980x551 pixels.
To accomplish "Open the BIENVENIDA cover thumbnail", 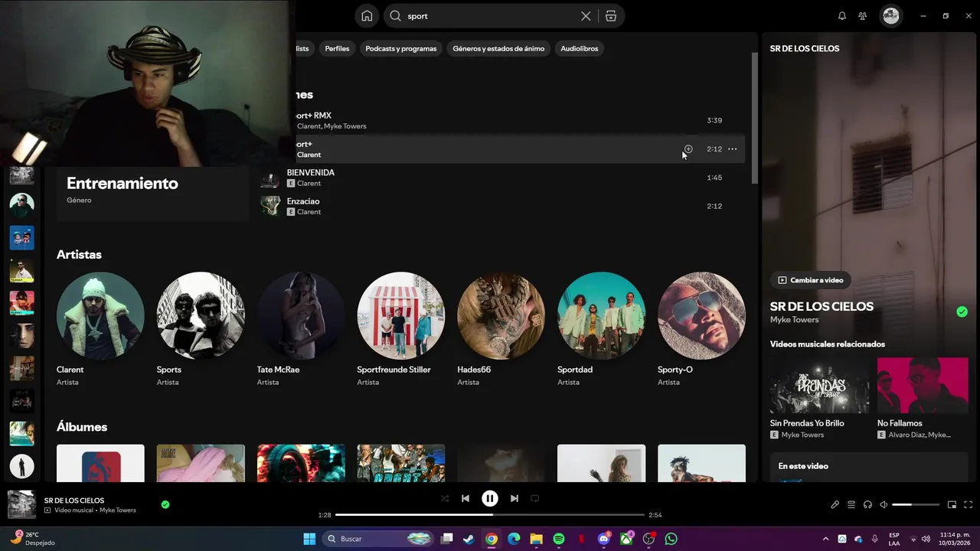I will coord(270,178).
